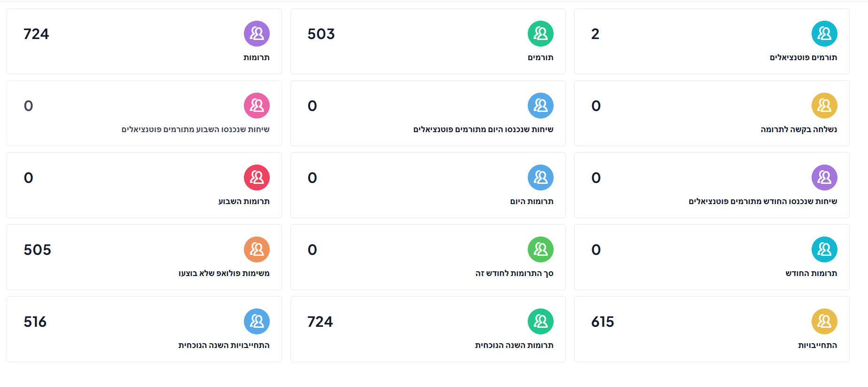The width and height of the screenshot is (868, 387).
Task: Click the teal תרומות החודש icon
Action: point(824,249)
